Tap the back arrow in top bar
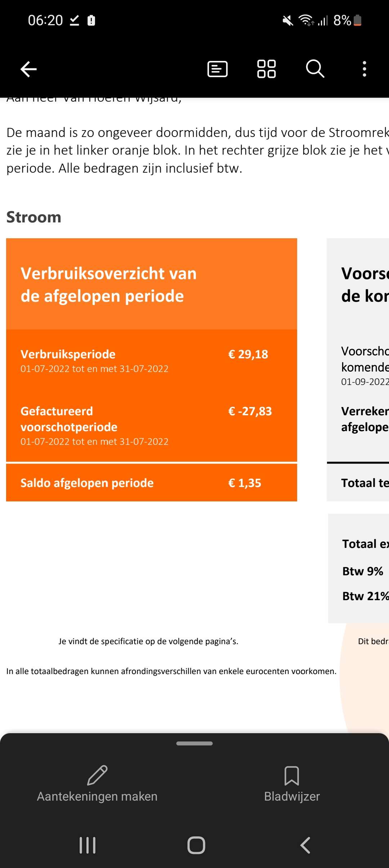 [28, 69]
